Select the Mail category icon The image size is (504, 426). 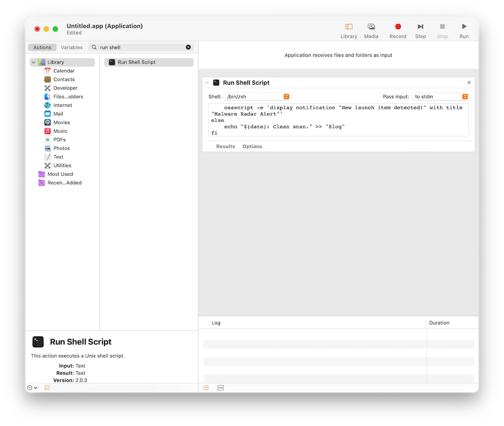point(47,114)
